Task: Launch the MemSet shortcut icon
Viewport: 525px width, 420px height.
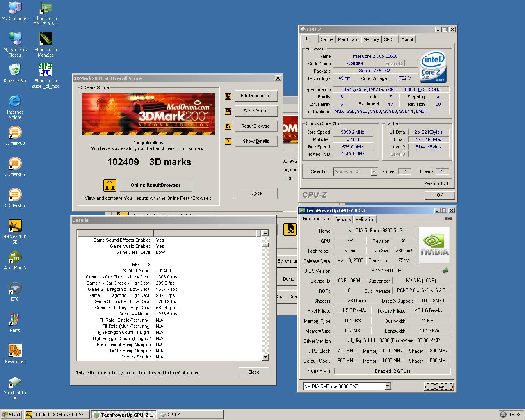Action: pos(46,45)
